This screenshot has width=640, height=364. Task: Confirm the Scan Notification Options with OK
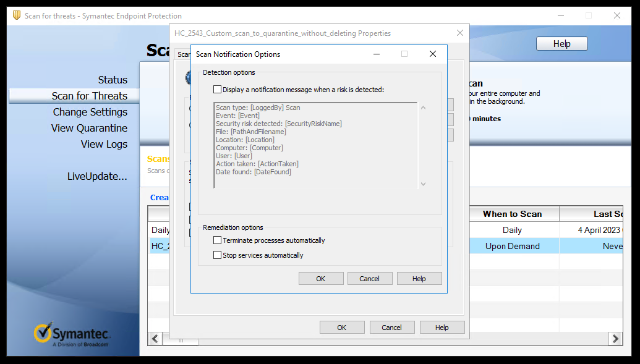pos(321,278)
